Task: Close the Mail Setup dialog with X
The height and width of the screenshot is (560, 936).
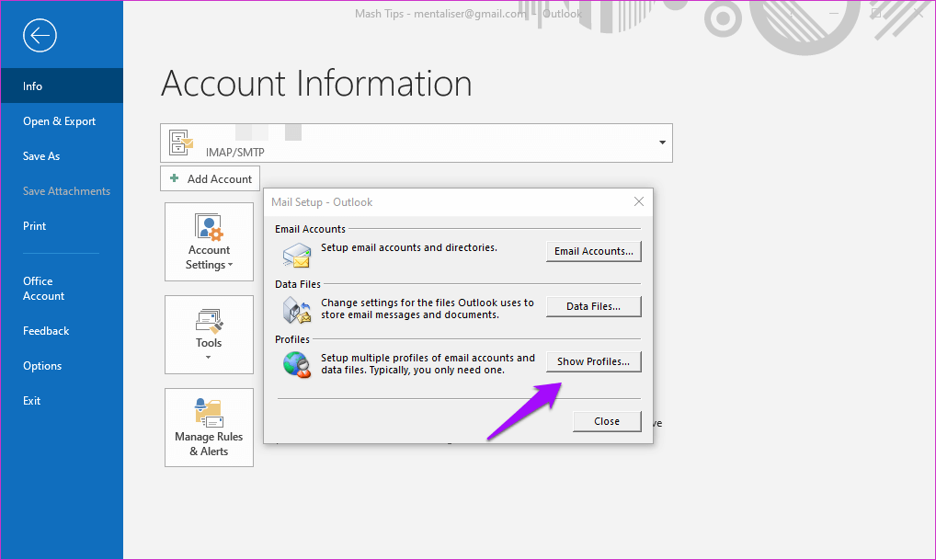Action: coord(639,201)
